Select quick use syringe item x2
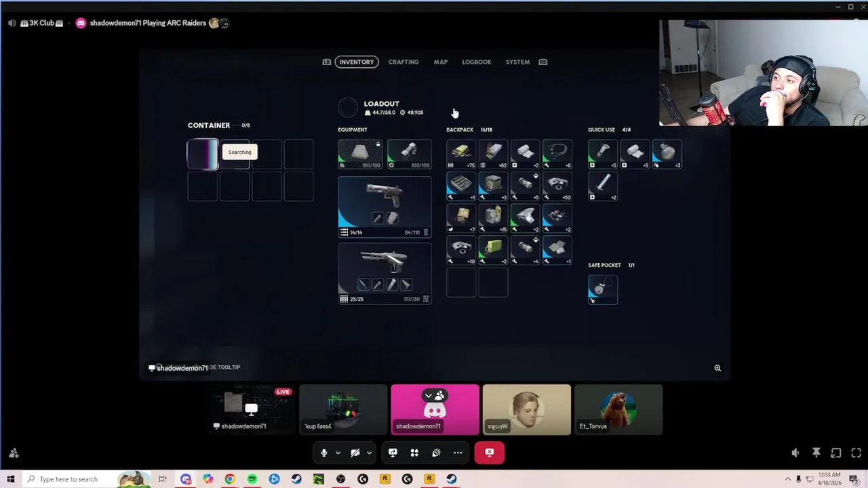The width and height of the screenshot is (868, 488). 603,186
